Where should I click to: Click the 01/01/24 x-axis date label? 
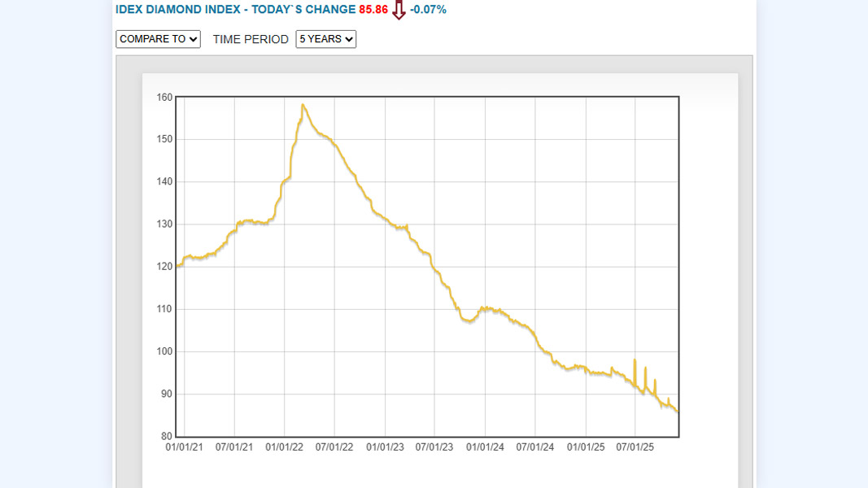[485, 447]
